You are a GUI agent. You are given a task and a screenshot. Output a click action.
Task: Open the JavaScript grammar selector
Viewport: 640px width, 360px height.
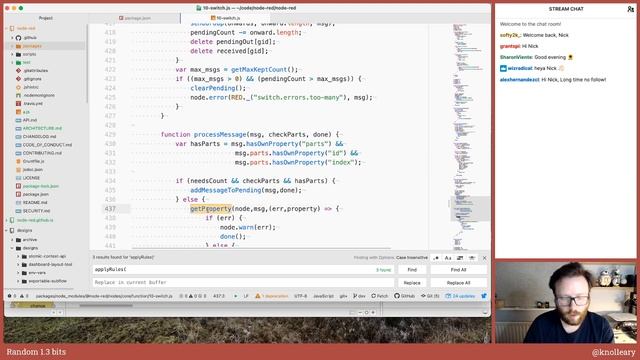point(323,296)
